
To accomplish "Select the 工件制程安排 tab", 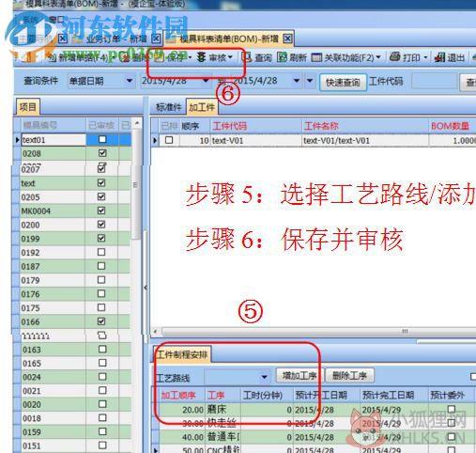I will pyautogui.click(x=182, y=354).
